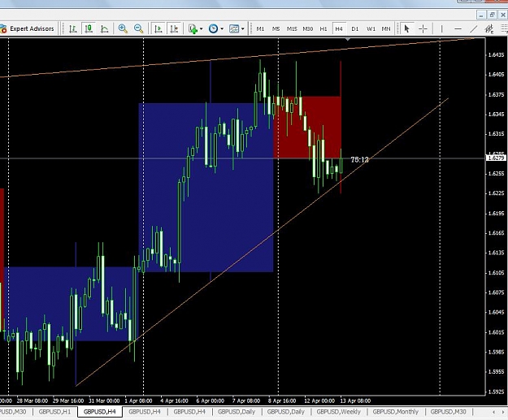This screenshot has width=508, height=420.
Task: Select the M5 timeframe
Action: [276, 28]
